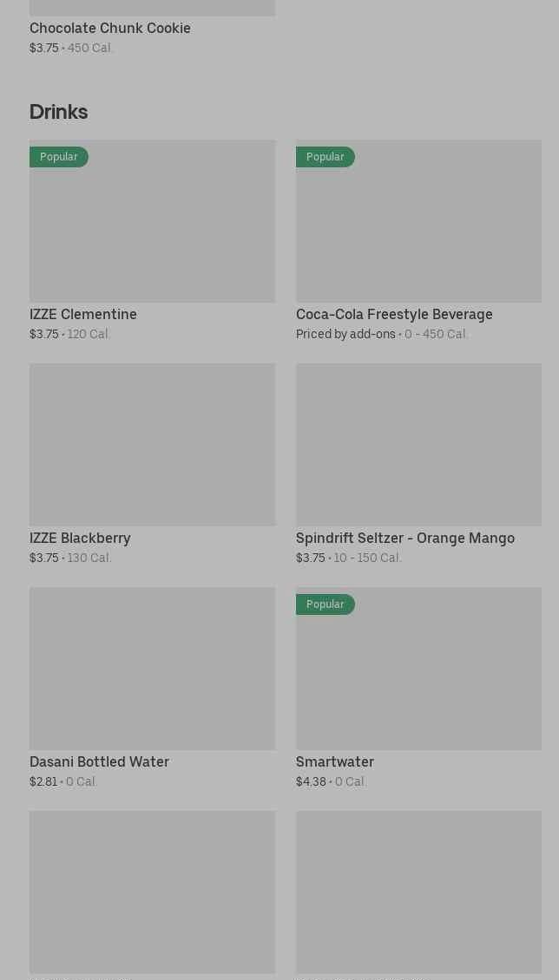The height and width of the screenshot is (980, 559).
Task: Open the IZZE Blackberry product image
Action: click(x=152, y=444)
